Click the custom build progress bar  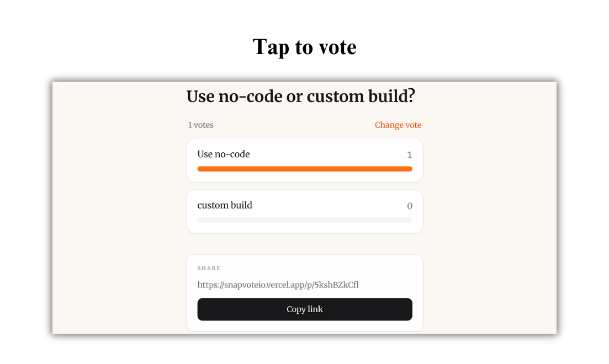coord(305,220)
